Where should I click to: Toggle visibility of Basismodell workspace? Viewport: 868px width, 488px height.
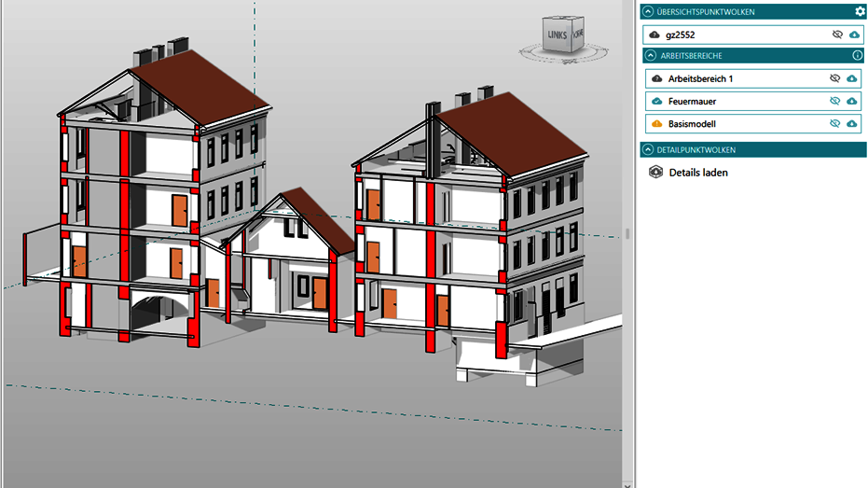pyautogui.click(x=835, y=123)
